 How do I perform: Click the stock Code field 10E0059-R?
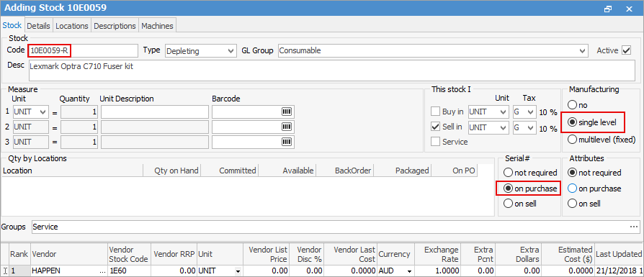[84, 51]
